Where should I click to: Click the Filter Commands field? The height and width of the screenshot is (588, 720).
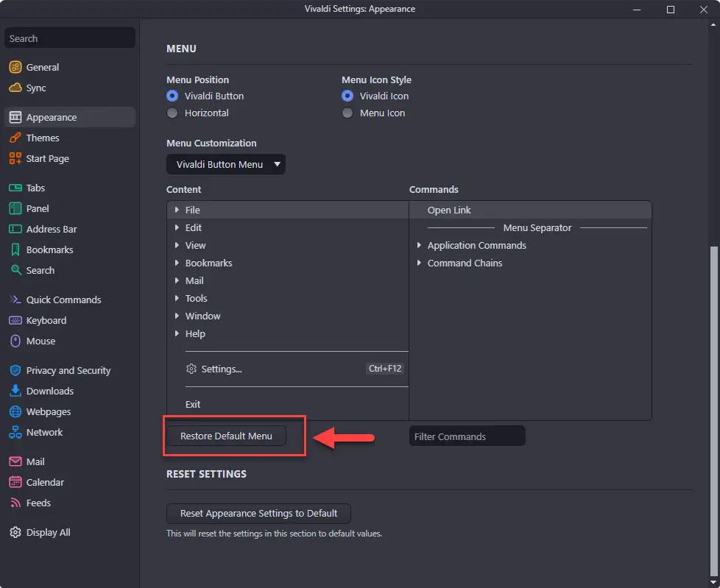tap(467, 436)
